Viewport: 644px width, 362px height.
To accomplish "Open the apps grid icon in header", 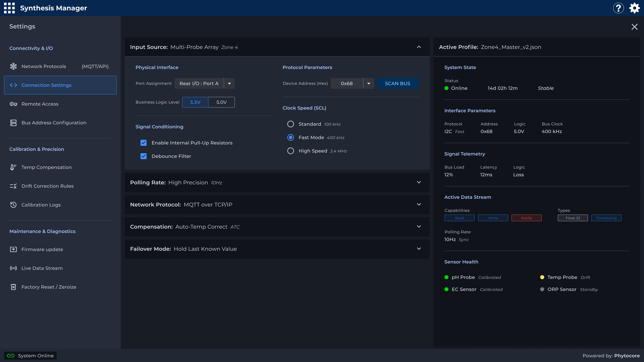I will tap(9, 8).
